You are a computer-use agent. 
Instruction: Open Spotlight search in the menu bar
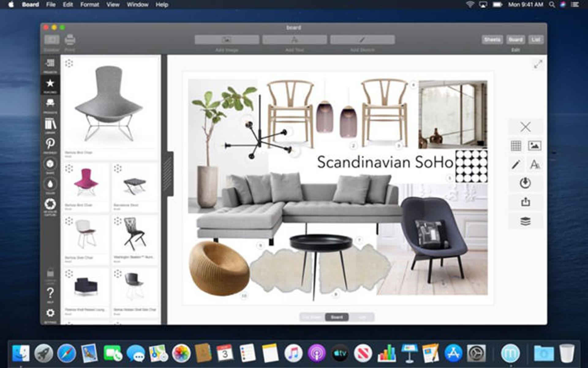[552, 5]
